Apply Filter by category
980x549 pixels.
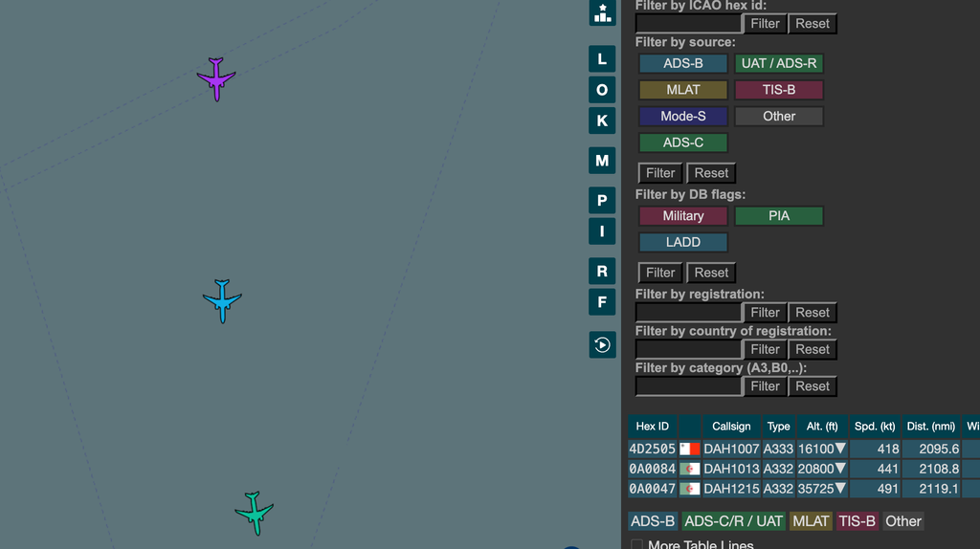point(765,386)
